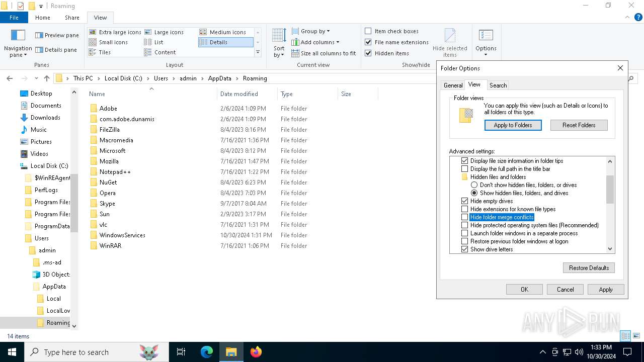Click Size all columns to fit

324,53
